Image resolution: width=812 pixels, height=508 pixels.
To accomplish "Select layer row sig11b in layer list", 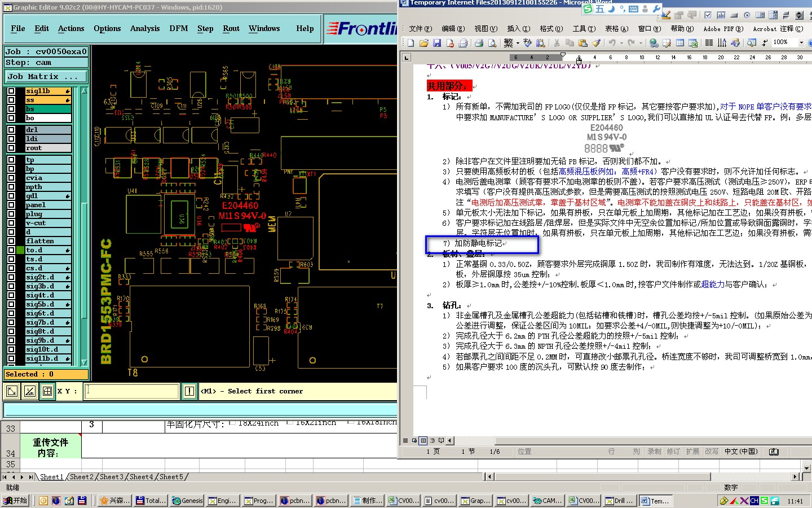I will [48, 91].
